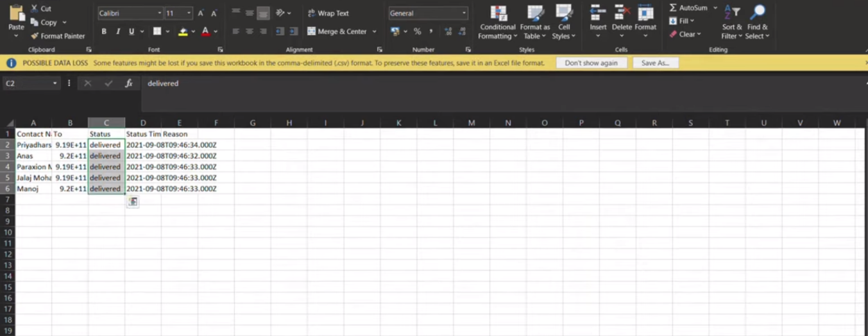This screenshot has width=868, height=336.
Task: Open the Alignment settings dialog launcher
Action: point(379,49)
